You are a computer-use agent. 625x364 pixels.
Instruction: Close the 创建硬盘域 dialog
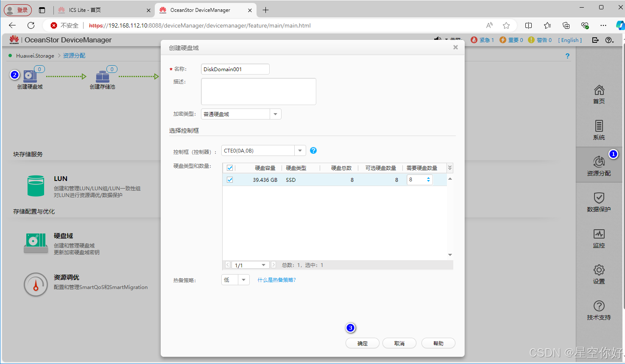455,47
